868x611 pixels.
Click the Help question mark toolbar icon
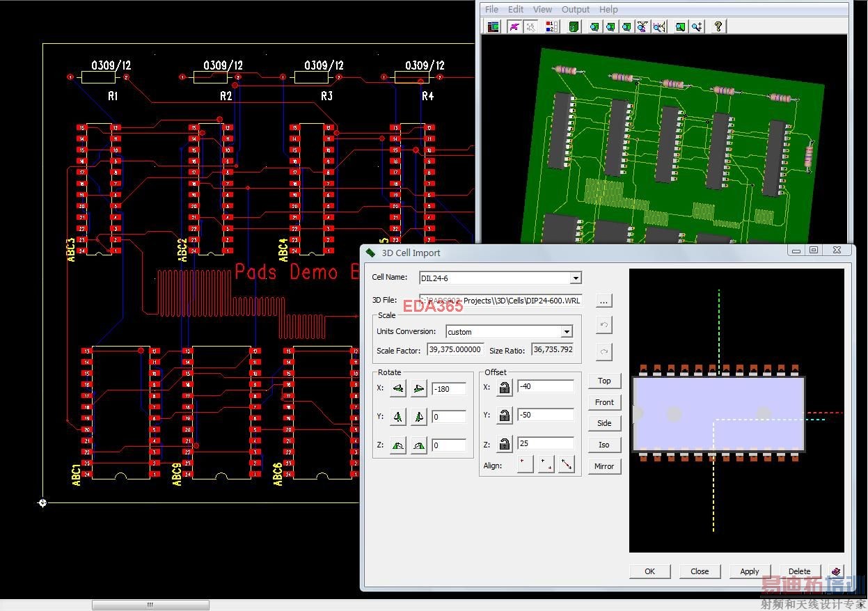(718, 26)
